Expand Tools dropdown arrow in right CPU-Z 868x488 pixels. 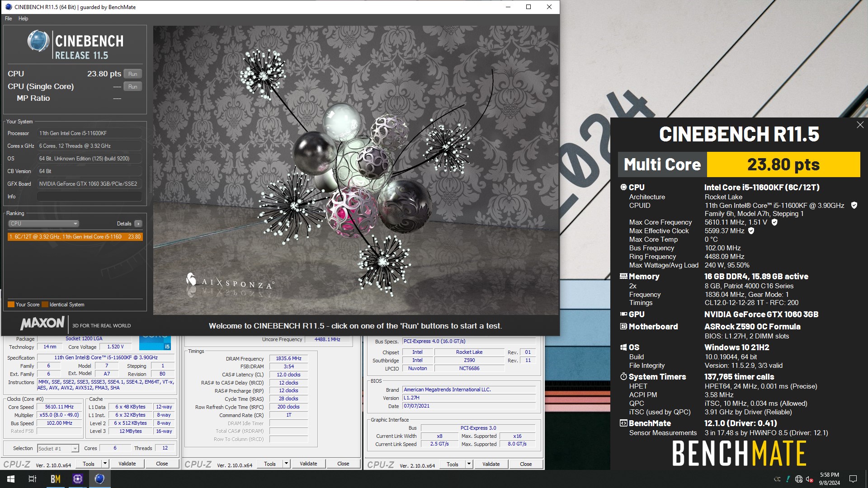[469, 464]
